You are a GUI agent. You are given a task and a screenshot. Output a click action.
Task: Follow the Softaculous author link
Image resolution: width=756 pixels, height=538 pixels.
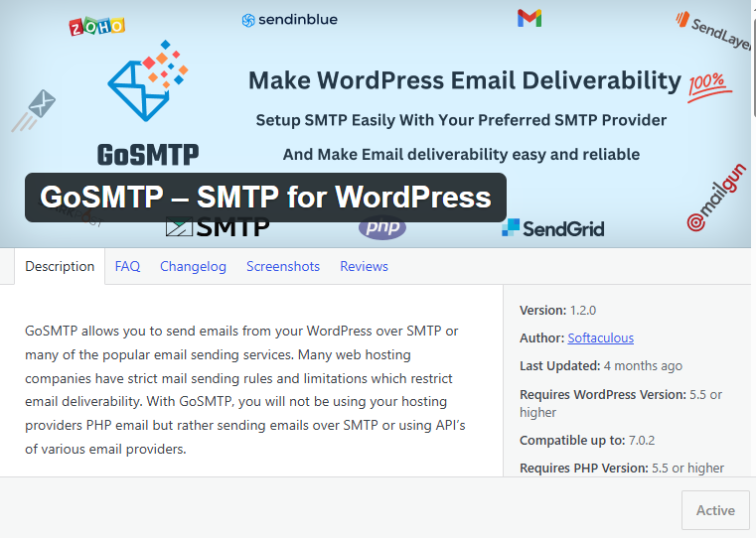600,338
